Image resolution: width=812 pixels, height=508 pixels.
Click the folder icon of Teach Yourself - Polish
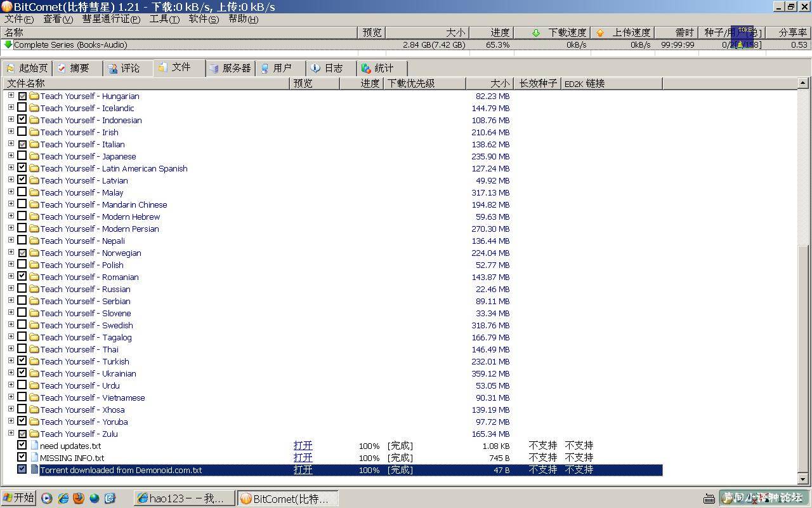tap(34, 265)
